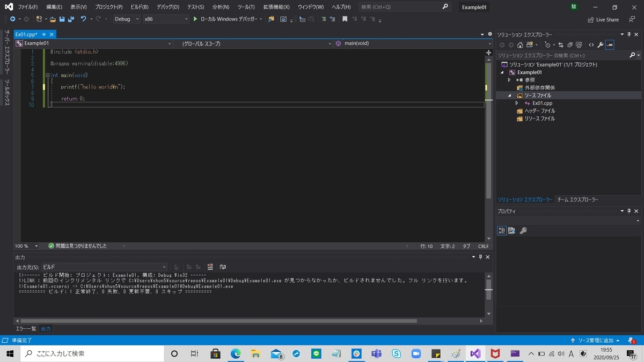This screenshot has height=362, width=644.
Task: Toggle auto-hide pin of the Properties panel
Action: tap(630, 211)
